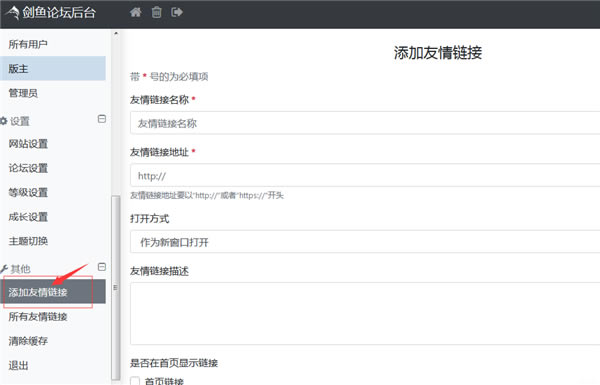Click the gear icon beside 设置
This screenshot has width=600, height=385.
[4, 121]
